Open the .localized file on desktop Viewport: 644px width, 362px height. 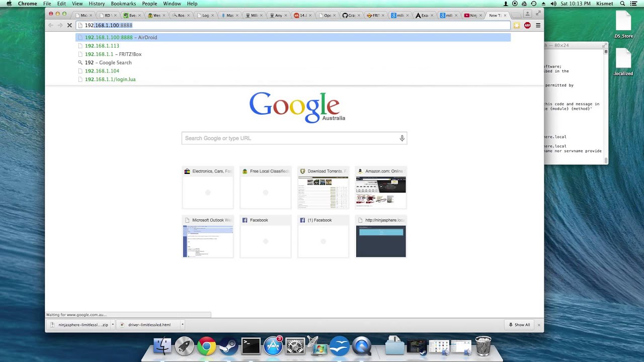(x=623, y=62)
